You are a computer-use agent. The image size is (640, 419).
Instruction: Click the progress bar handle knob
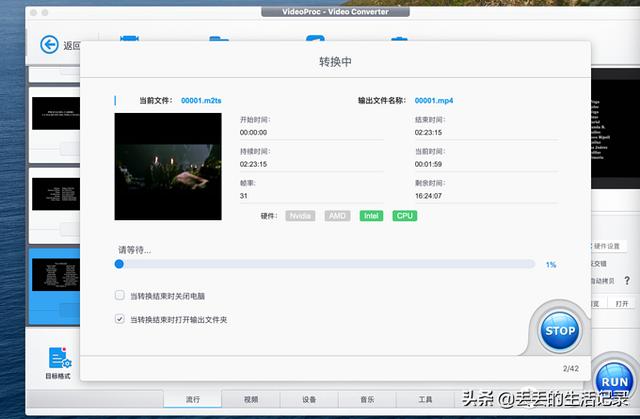coord(119,264)
